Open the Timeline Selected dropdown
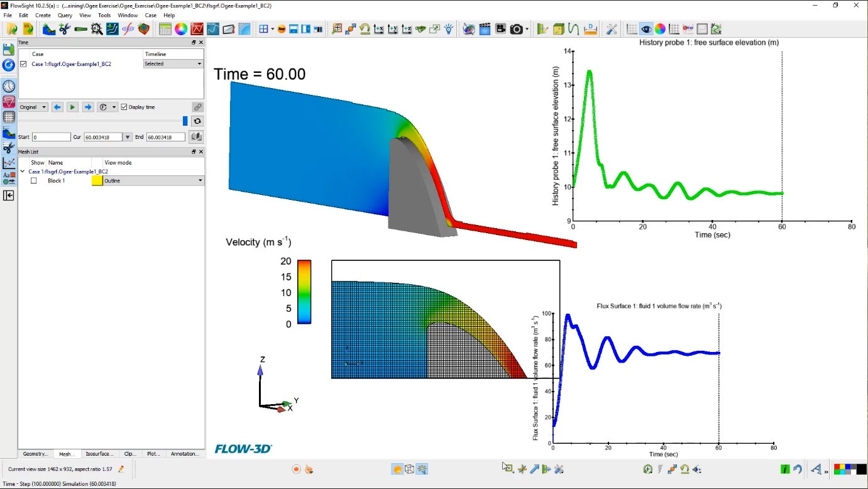The height and width of the screenshot is (489, 868). [x=173, y=64]
